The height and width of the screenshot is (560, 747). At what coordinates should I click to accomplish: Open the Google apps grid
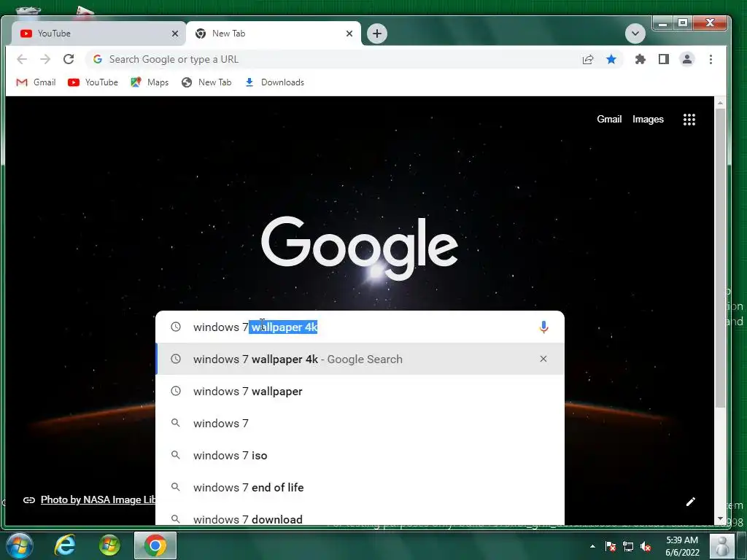point(689,120)
